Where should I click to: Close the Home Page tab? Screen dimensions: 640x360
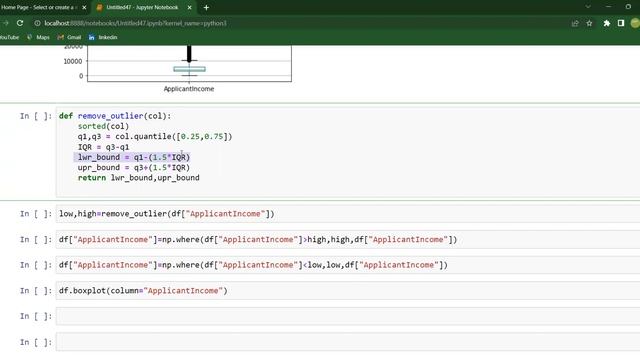tap(84, 7)
